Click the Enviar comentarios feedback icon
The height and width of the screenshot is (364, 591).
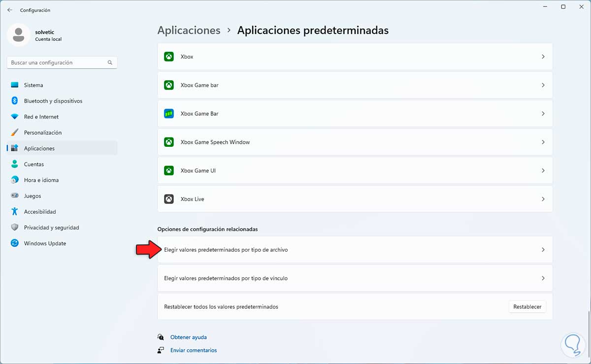161,350
